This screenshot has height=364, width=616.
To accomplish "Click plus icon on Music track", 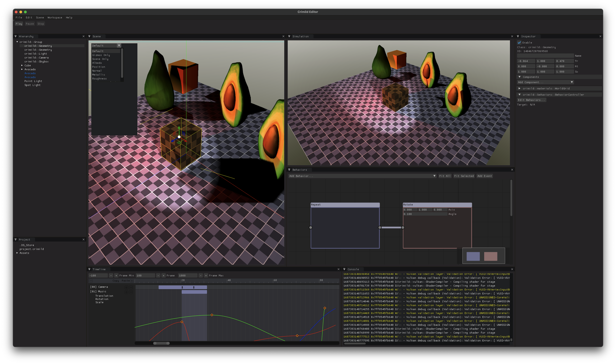I will click(126, 292).
